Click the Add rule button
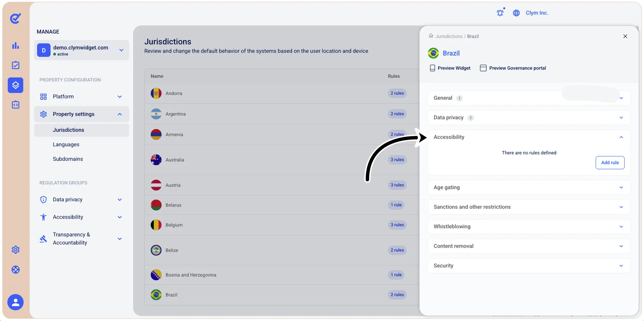This screenshot has width=644, height=321. point(610,163)
